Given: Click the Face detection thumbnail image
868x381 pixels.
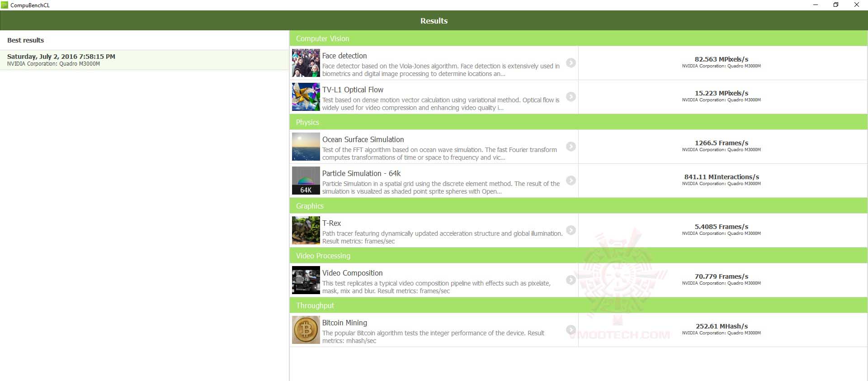Looking at the screenshot, I should 306,63.
